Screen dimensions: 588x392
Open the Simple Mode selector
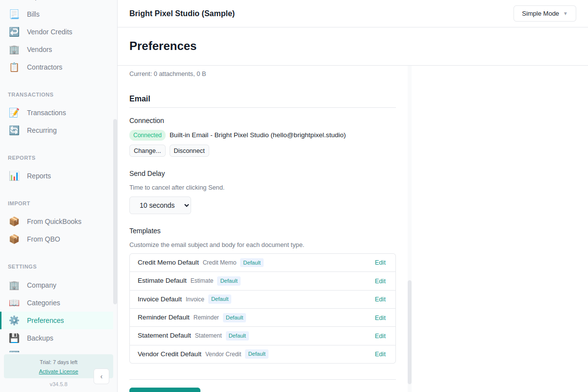[544, 13]
